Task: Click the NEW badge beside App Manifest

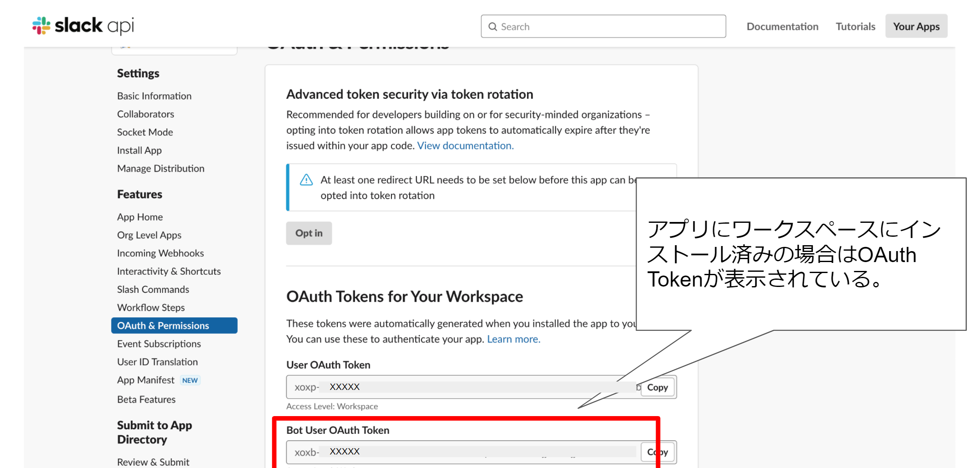Action: click(190, 380)
